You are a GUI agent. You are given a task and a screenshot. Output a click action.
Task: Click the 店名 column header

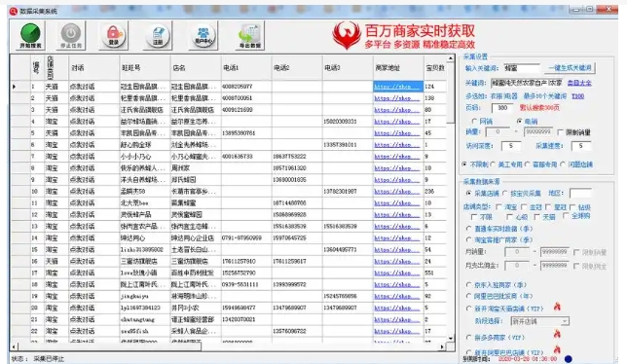pos(196,68)
